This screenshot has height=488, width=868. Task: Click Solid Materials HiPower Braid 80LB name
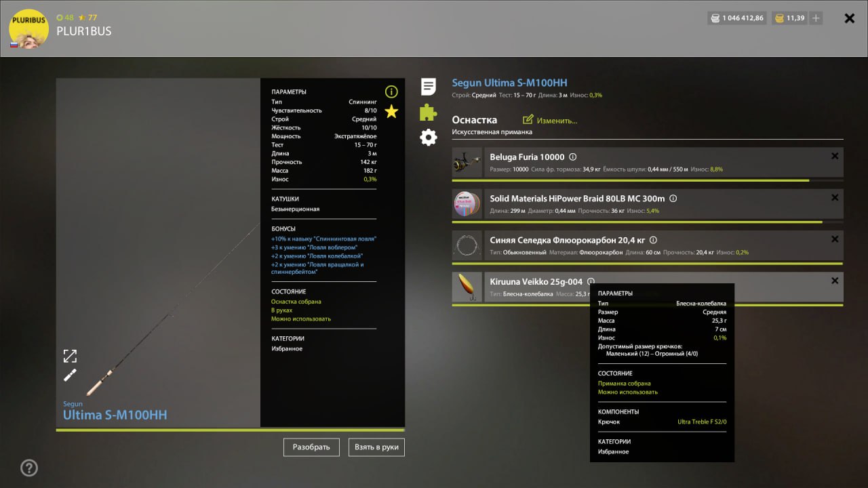[577, 199]
